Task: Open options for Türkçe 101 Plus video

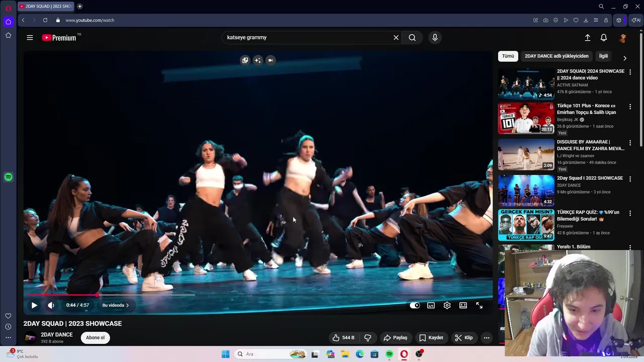Action: pyautogui.click(x=630, y=107)
